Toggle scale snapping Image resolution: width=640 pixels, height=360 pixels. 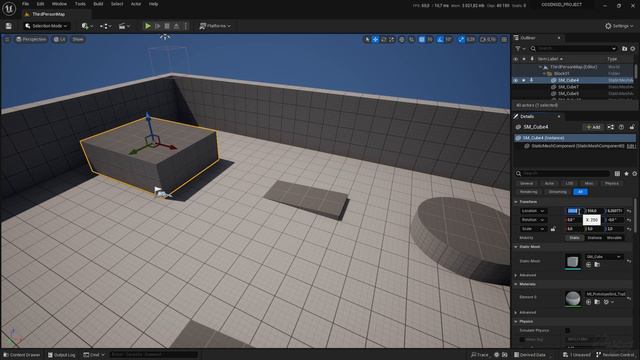[x=461, y=39]
